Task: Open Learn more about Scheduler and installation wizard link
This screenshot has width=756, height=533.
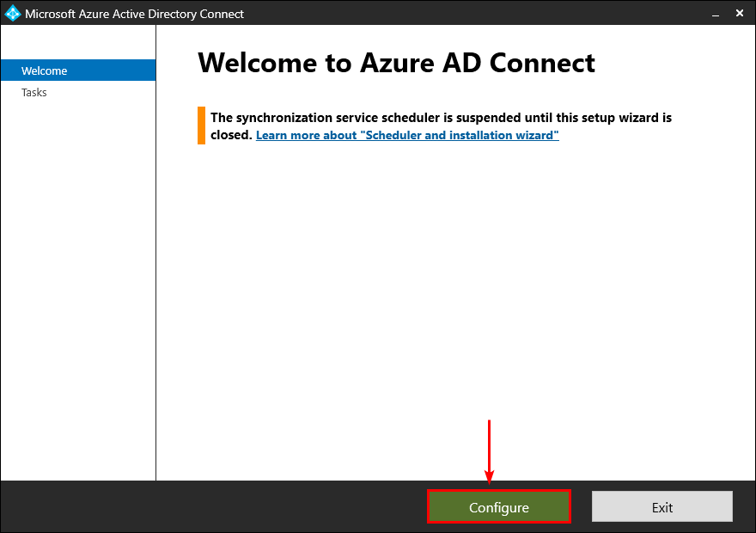Action: (407, 135)
